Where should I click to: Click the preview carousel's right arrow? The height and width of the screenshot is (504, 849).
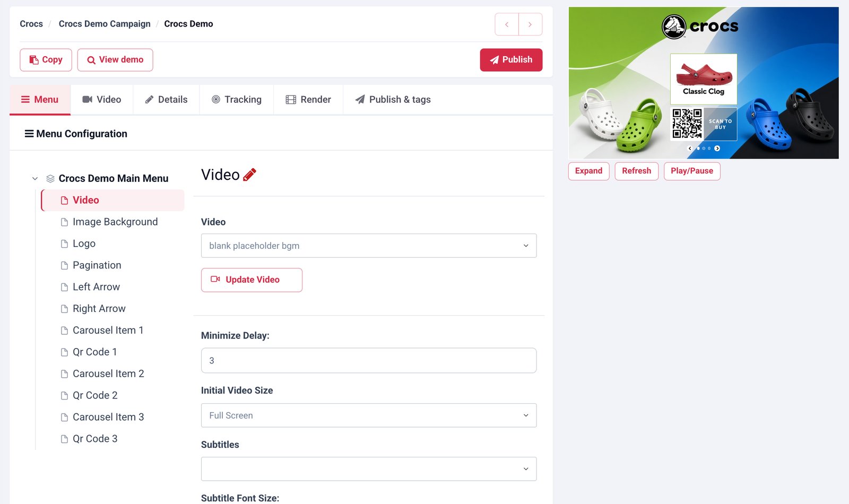coord(717,149)
